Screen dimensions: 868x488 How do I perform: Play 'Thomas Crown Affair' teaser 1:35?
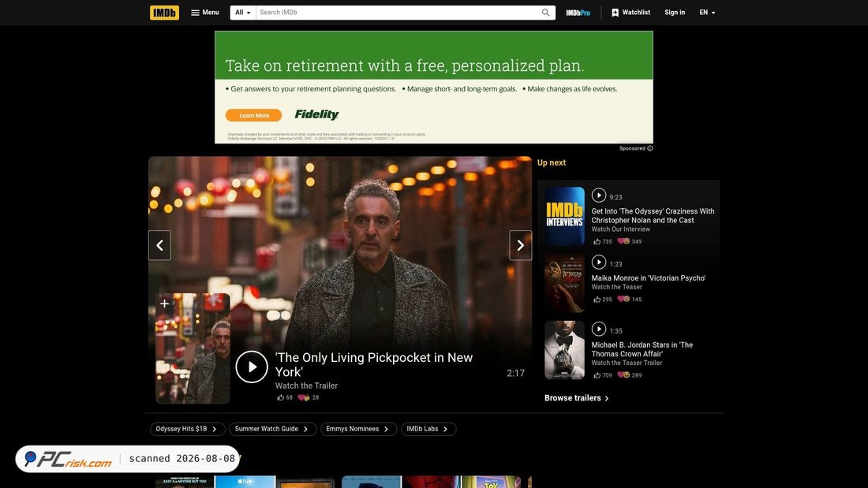pyautogui.click(x=598, y=330)
